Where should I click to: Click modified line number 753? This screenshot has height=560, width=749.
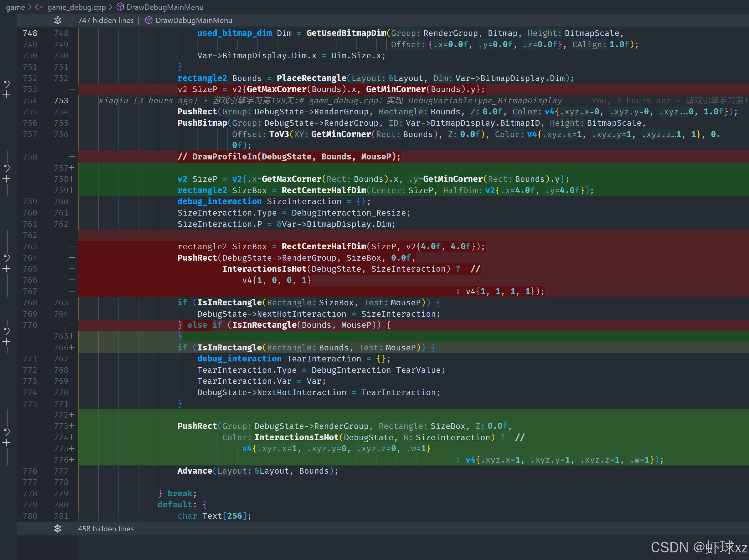tap(61, 101)
